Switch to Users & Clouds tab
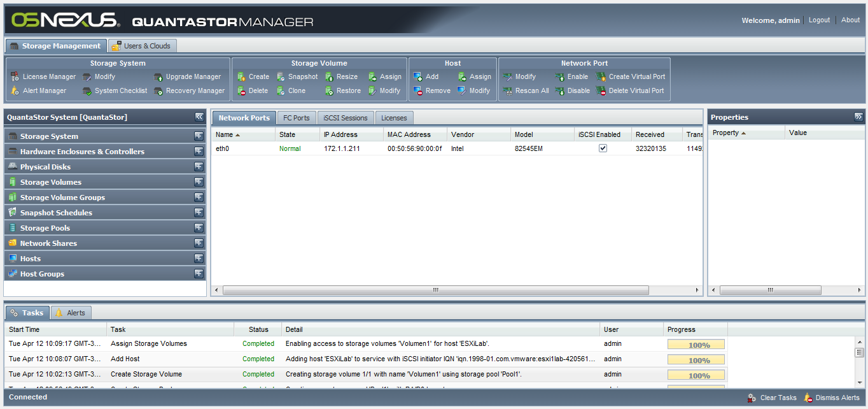Viewport: 868px width, 409px height. pyautogui.click(x=142, y=46)
